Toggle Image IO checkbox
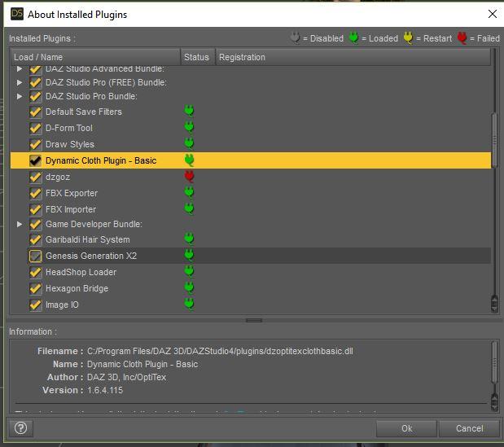Screen dimensions: 504x447 [x=35, y=305]
